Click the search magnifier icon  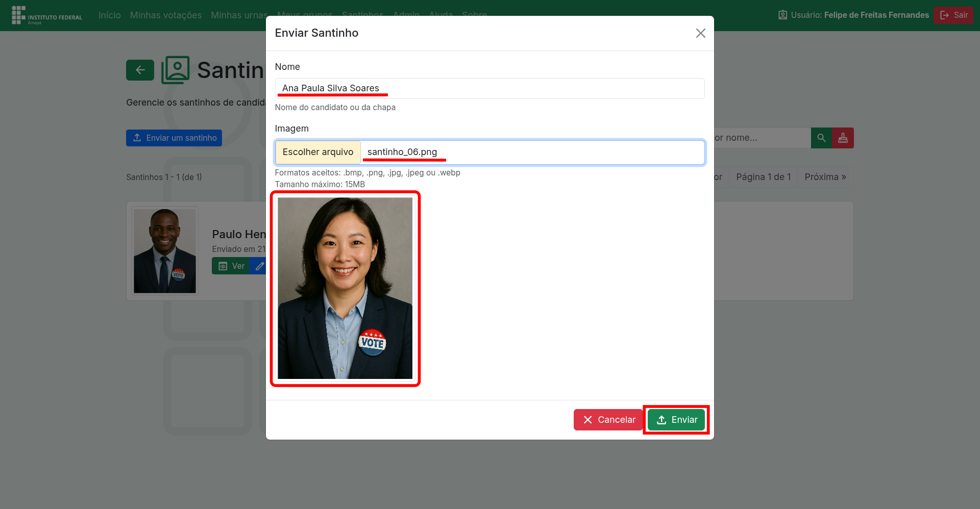(x=821, y=138)
